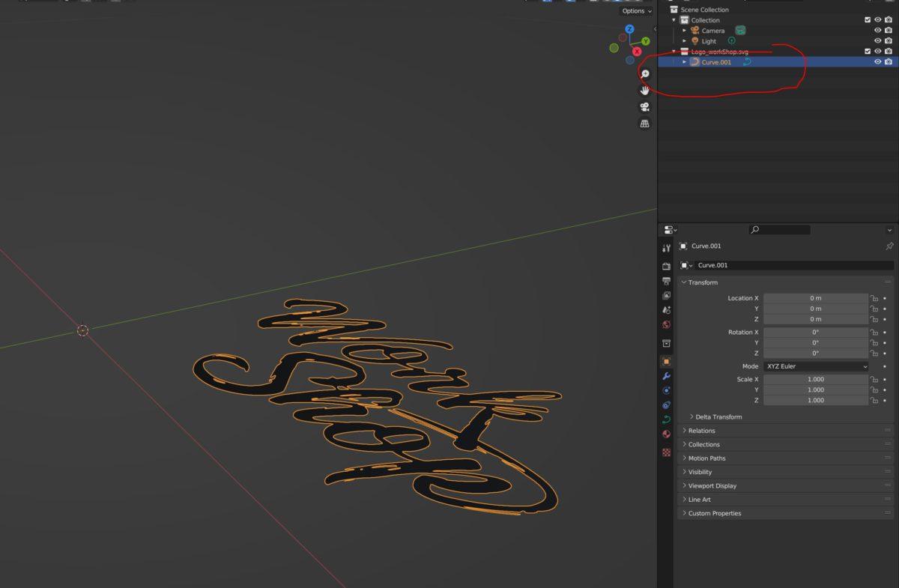Open the Object properties tab
Image resolution: width=899 pixels, height=588 pixels.
pos(666,361)
